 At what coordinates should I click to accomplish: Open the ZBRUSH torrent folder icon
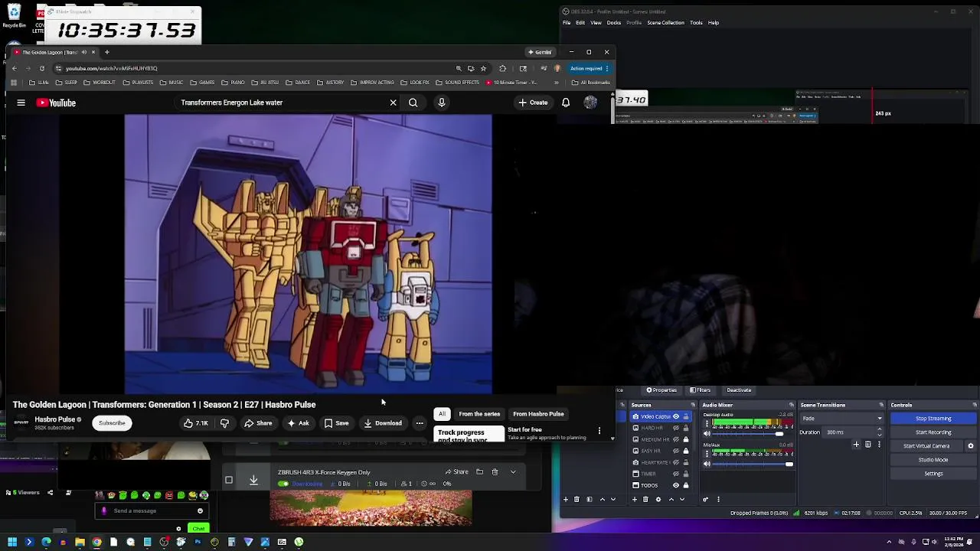[479, 471]
